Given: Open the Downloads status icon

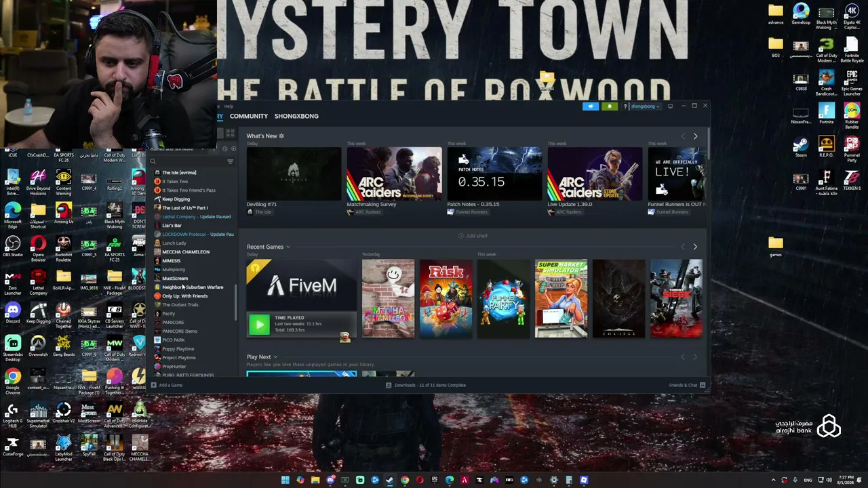Looking at the screenshot, I should coord(389,385).
